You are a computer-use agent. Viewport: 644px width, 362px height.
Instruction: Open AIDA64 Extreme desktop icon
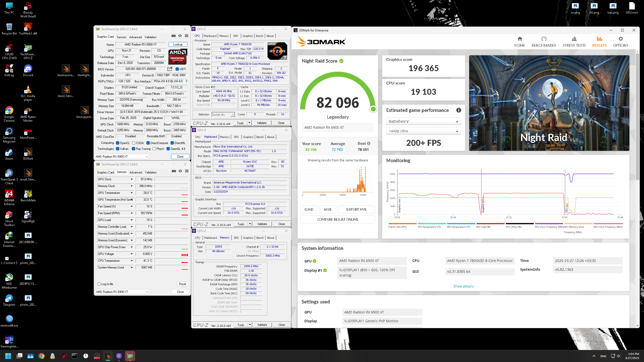(x=9, y=198)
